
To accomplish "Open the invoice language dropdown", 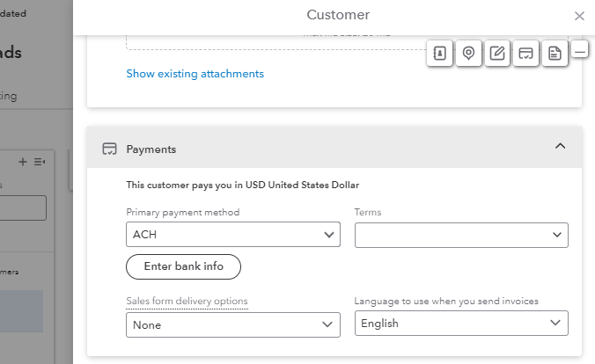I will coord(461,324).
